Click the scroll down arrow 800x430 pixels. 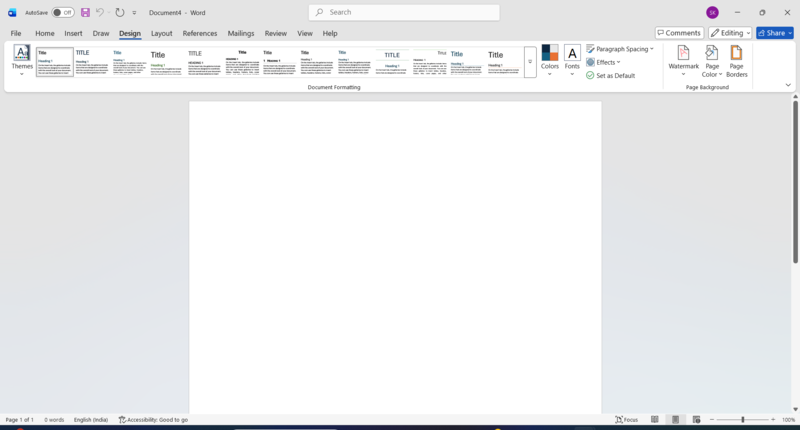(x=795, y=409)
